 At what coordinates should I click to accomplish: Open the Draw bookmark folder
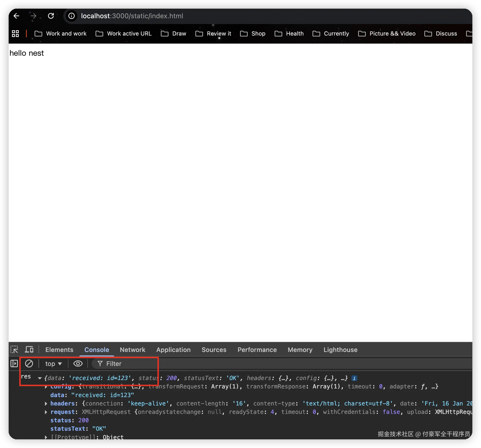174,34
